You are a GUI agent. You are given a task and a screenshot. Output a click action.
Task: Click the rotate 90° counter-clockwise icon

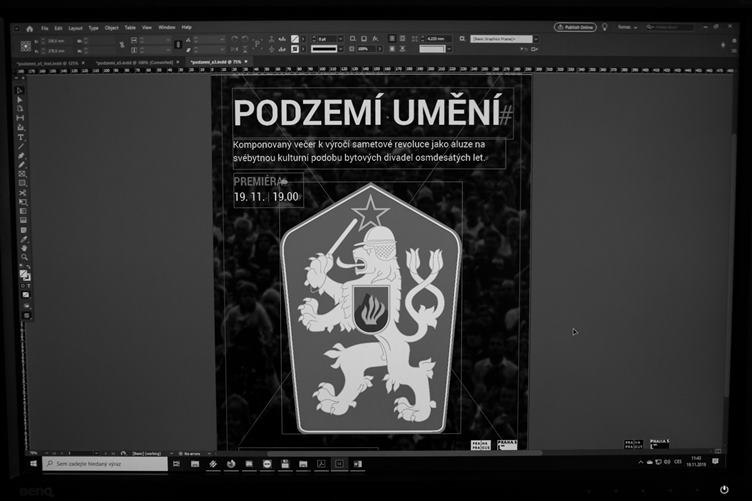point(245,39)
